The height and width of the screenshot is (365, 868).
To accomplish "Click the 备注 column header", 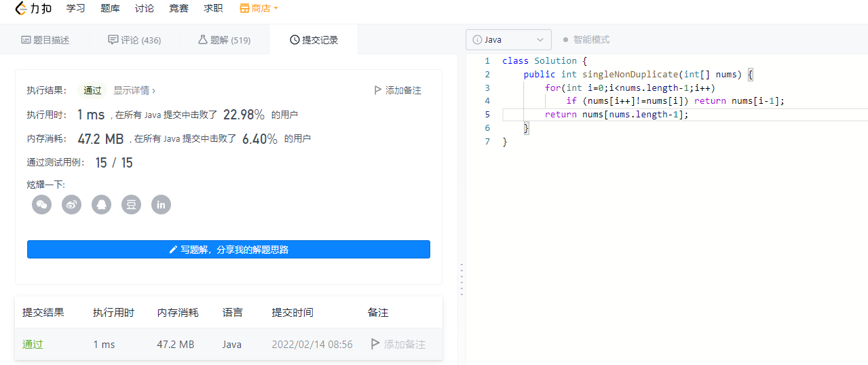I will point(378,313).
